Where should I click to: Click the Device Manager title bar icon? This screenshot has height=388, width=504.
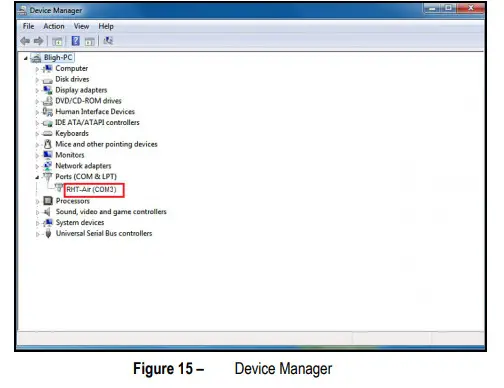click(x=22, y=10)
